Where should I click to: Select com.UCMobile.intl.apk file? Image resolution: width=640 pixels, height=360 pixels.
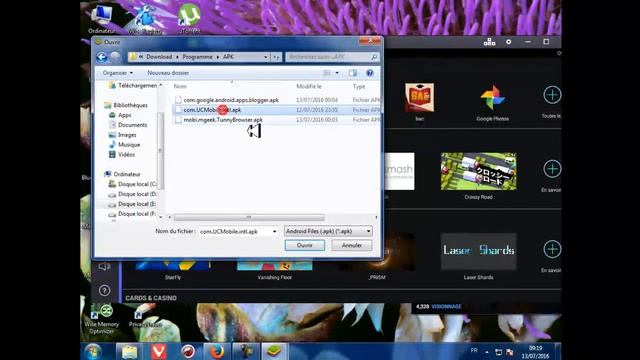coord(212,110)
